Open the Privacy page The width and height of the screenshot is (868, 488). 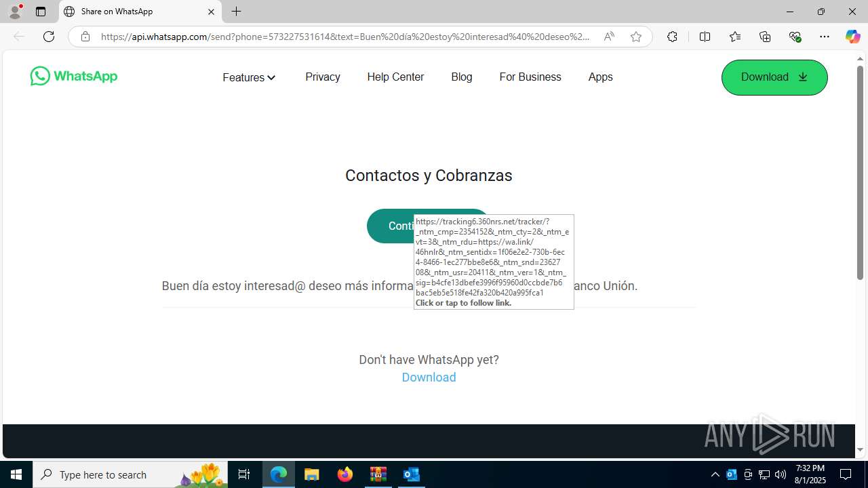click(323, 77)
